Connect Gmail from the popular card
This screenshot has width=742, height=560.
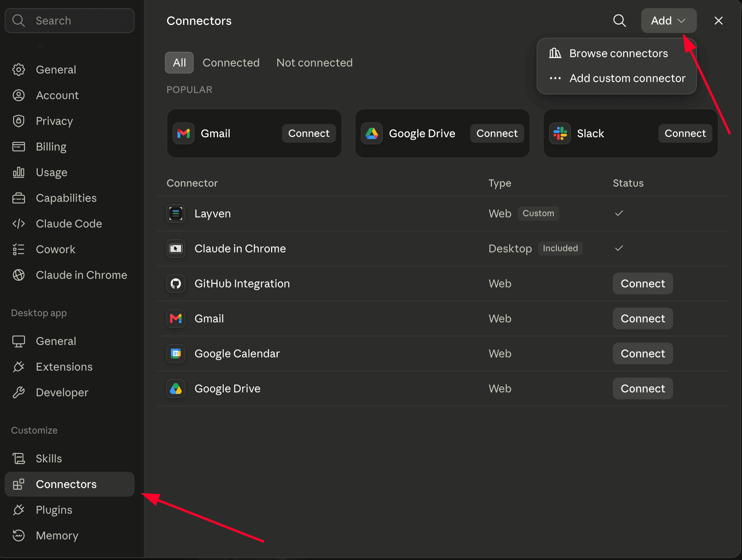point(309,133)
